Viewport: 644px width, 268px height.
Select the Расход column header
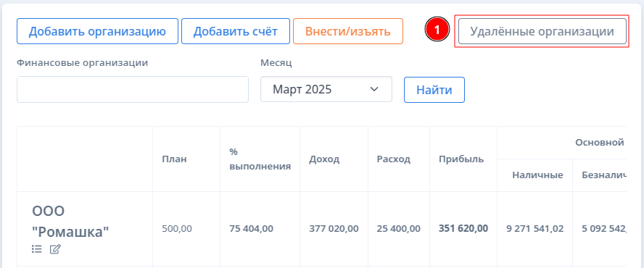[394, 159]
